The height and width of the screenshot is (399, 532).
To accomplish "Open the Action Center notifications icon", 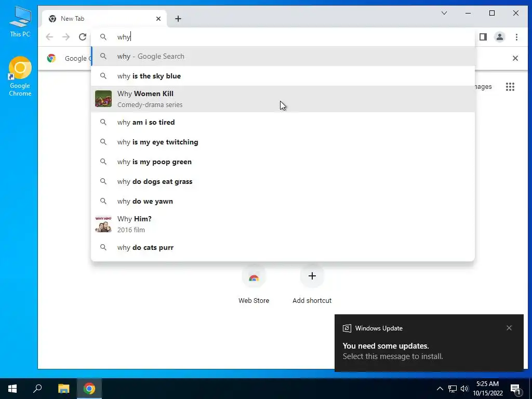I will [x=516, y=389].
